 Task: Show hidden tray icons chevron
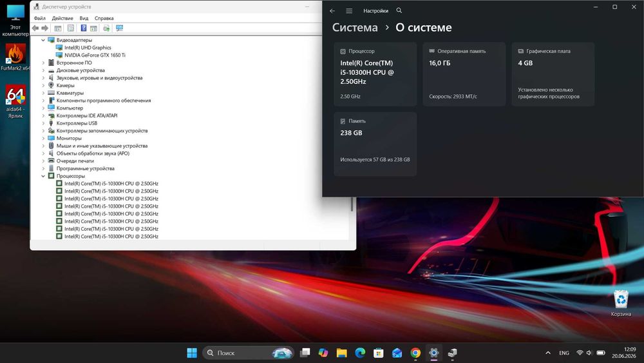(x=548, y=353)
